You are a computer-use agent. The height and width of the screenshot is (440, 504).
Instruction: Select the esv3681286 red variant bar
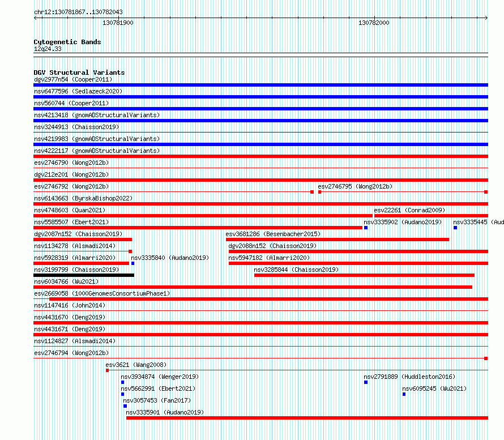pos(338,240)
